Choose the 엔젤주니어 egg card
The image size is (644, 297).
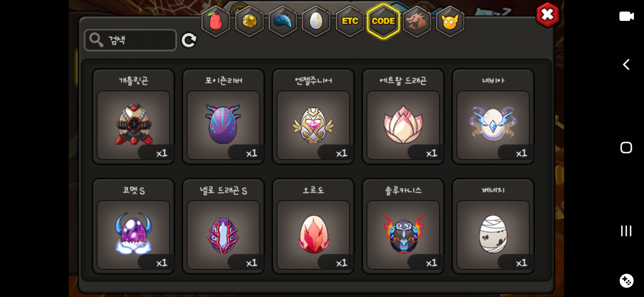[313, 117]
